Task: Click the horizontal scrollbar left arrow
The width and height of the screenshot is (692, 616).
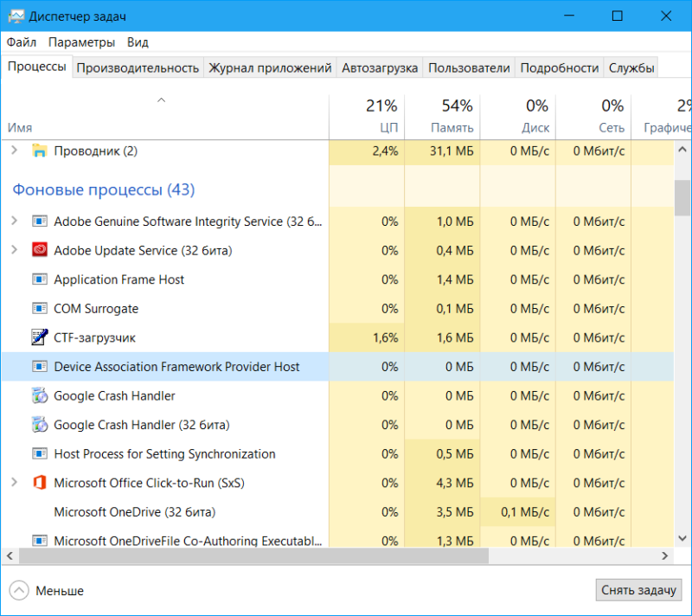Action: point(10,555)
